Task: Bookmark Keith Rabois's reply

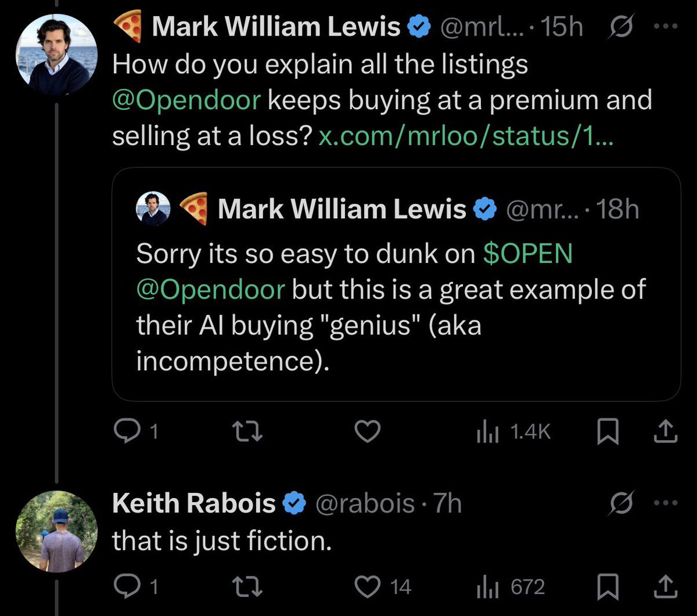Action: 606,588
